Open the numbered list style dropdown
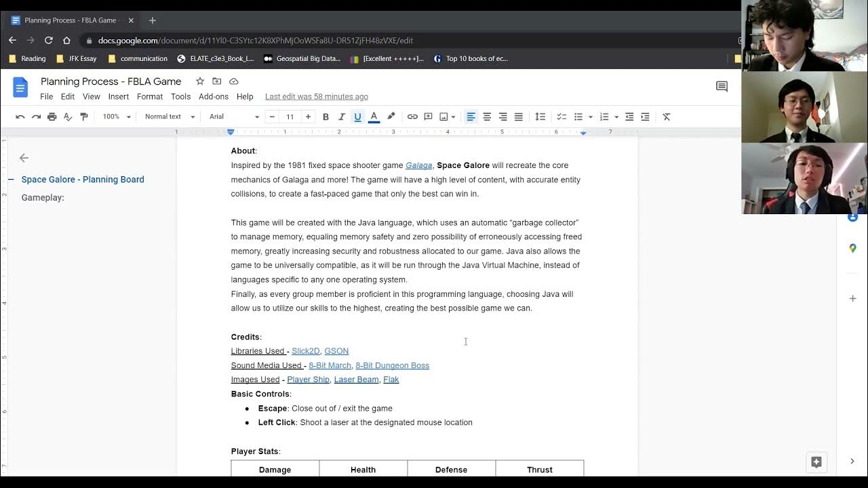Image resolution: width=868 pixels, height=488 pixels. pyautogui.click(x=616, y=117)
